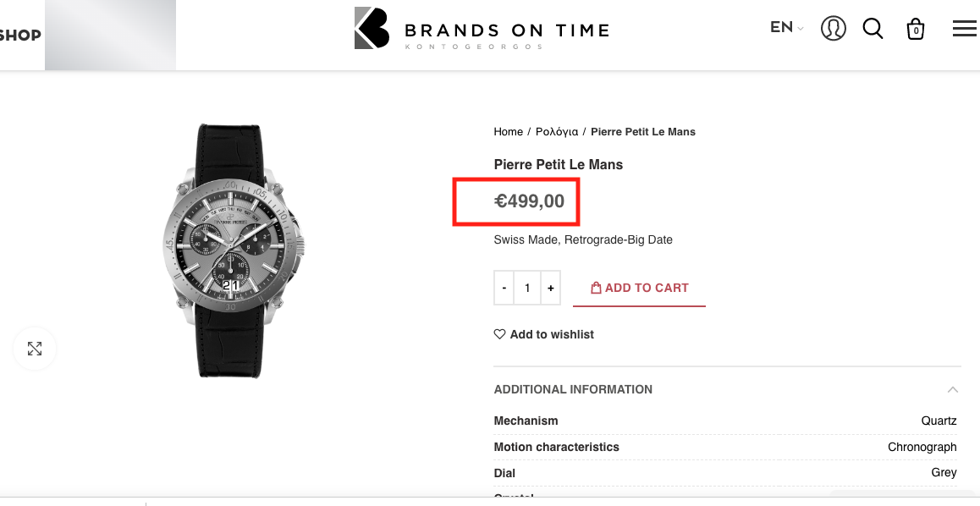Click the search magnifier icon

873,29
